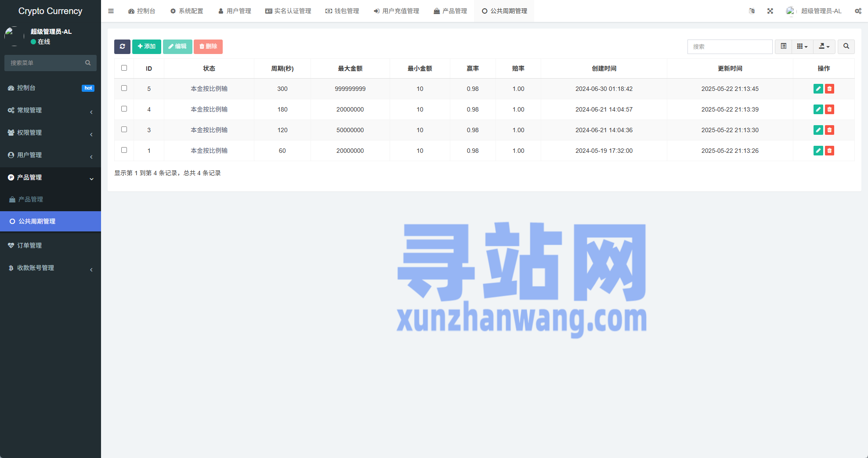Tick the checkbox for row ID 1
This screenshot has width=868, height=458.
click(124, 150)
